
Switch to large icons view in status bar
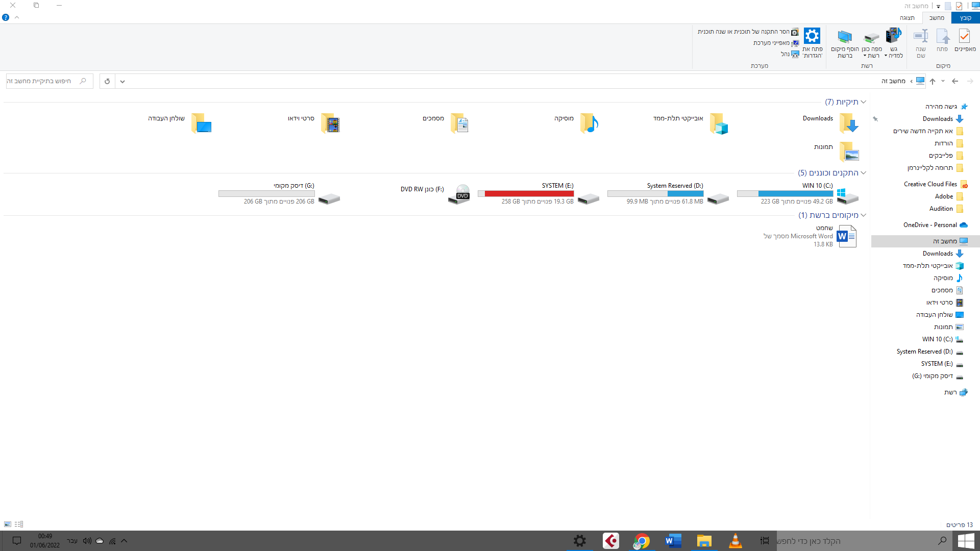coord(8,524)
